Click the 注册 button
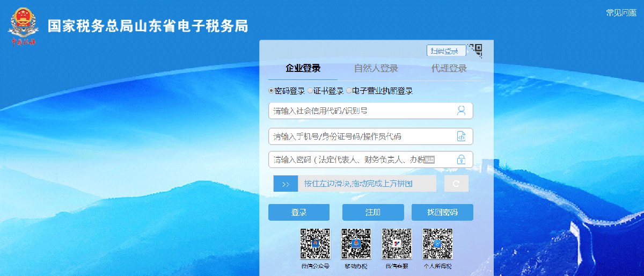This screenshot has width=644, height=276. 373,212
